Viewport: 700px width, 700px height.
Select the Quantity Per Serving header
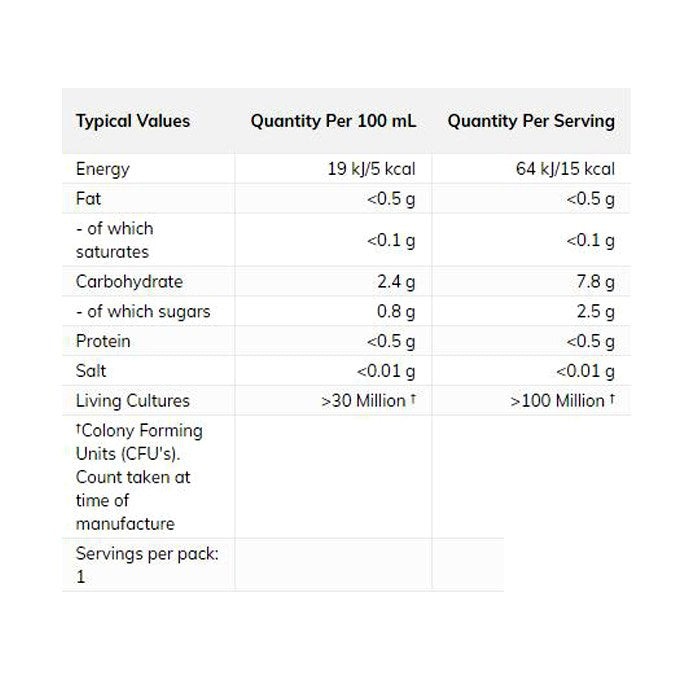(530, 121)
